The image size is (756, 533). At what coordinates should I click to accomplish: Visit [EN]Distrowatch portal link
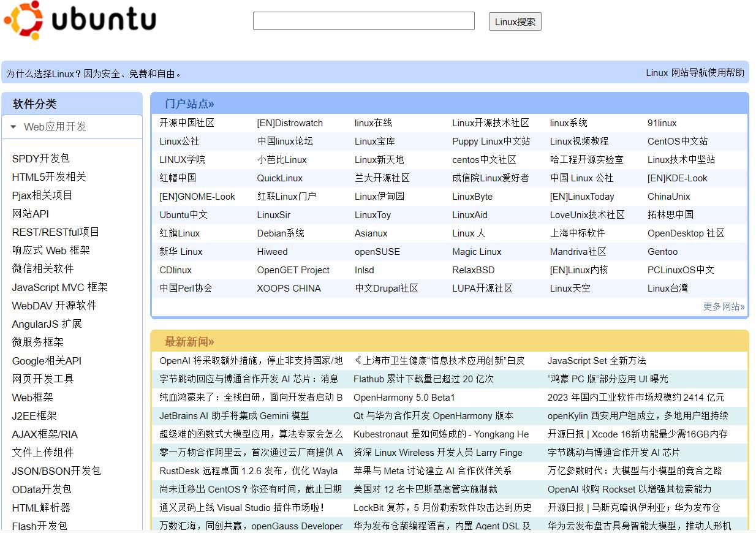tap(290, 123)
